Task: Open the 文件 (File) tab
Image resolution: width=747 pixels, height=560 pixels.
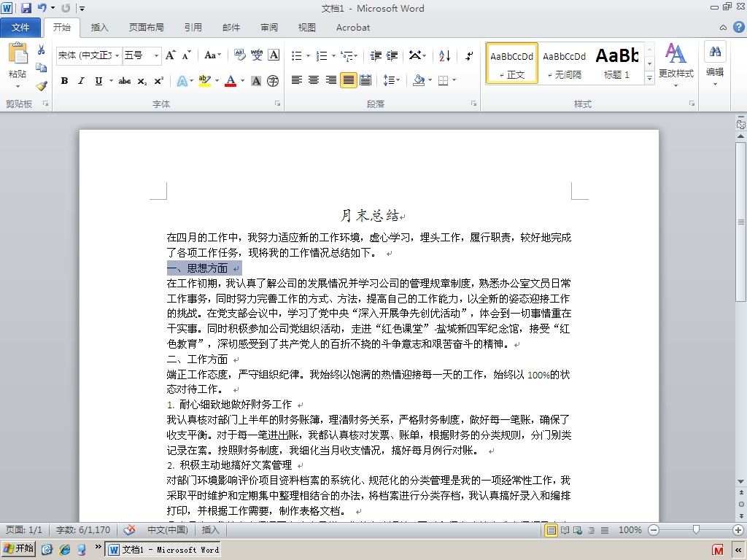Action: (x=20, y=28)
